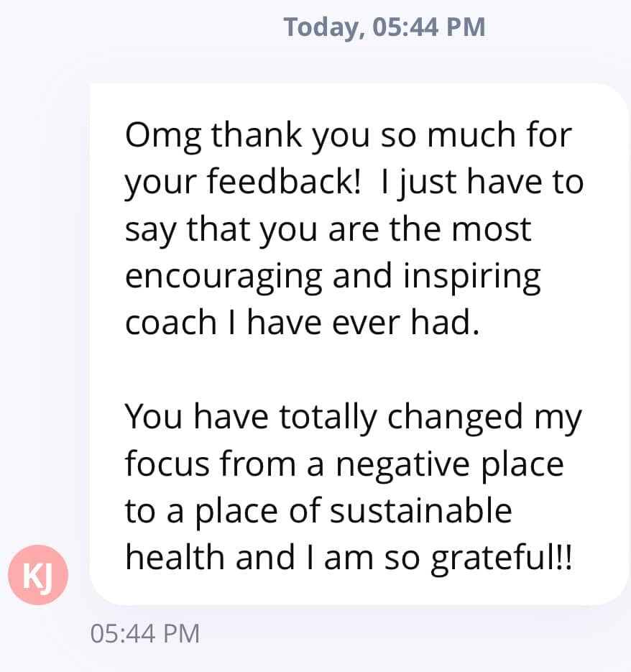
Task: Click the word "sustainable" in the message
Action: (x=420, y=510)
